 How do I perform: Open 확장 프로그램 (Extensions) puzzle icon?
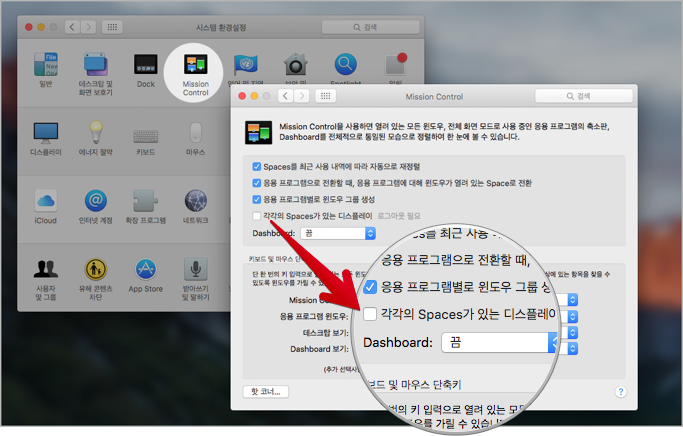click(x=145, y=201)
